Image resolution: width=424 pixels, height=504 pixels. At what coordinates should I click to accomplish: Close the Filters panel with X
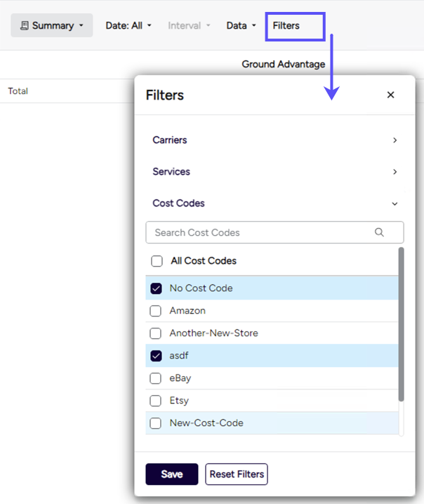point(391,95)
